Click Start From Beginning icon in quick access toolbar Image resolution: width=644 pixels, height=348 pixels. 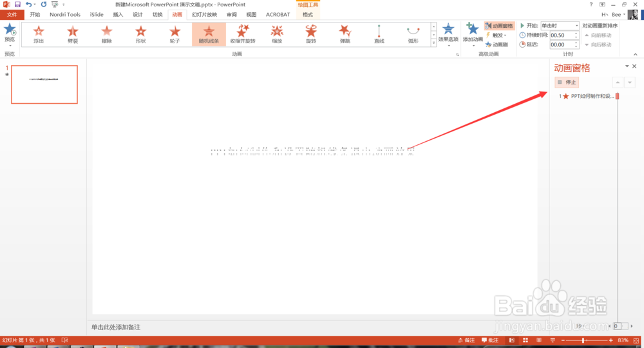coord(55,4)
